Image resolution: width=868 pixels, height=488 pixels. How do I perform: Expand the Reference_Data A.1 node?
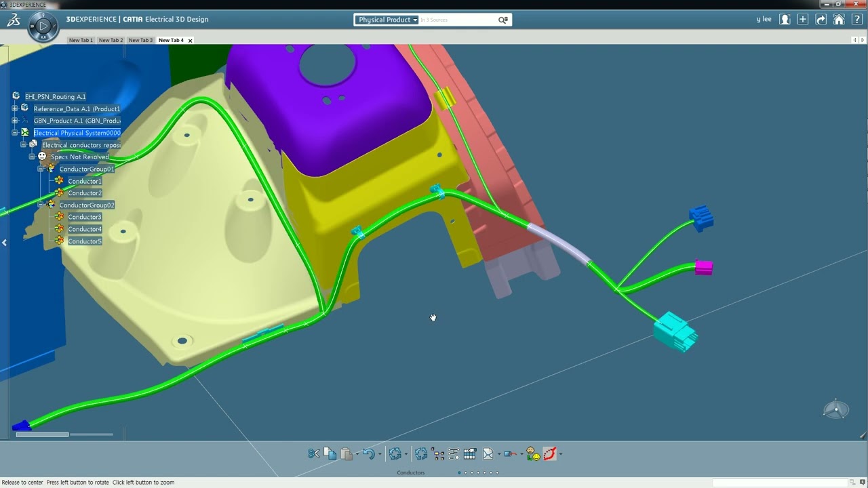(15, 108)
